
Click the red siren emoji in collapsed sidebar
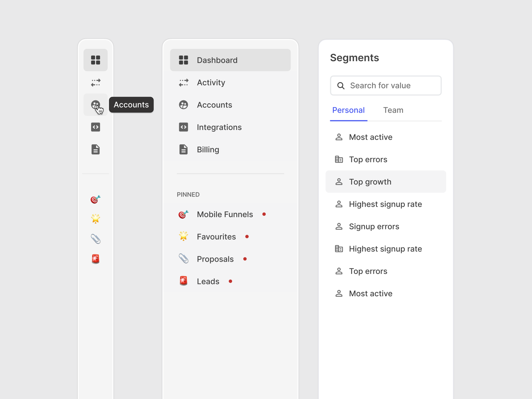tap(95, 259)
